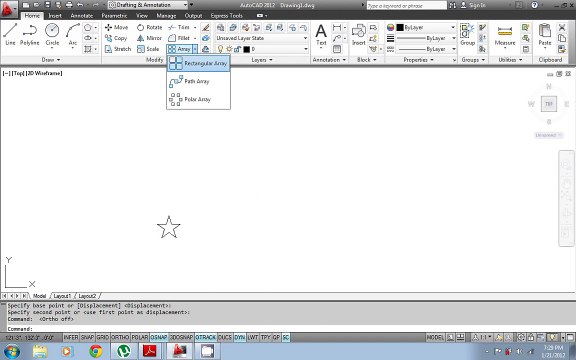Click the Scale tool
The height and width of the screenshot is (360, 576).
pyautogui.click(x=148, y=49)
